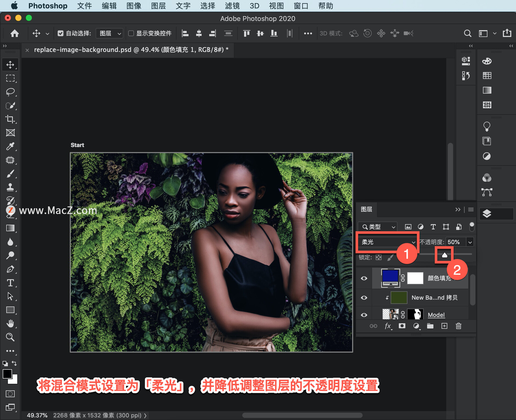Viewport: 516px width, 420px height.
Task: Add a layer mask using the mask icon
Action: (x=402, y=326)
